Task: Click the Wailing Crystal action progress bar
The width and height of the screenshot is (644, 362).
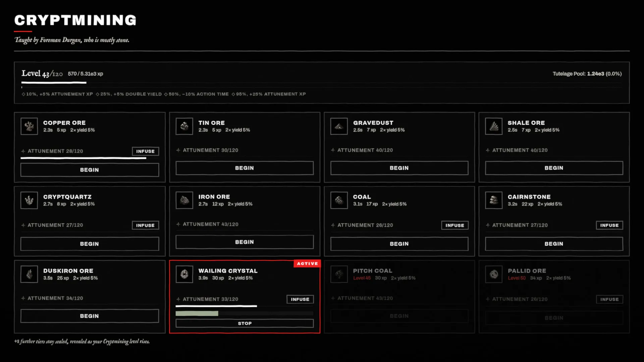Action: coord(245,313)
